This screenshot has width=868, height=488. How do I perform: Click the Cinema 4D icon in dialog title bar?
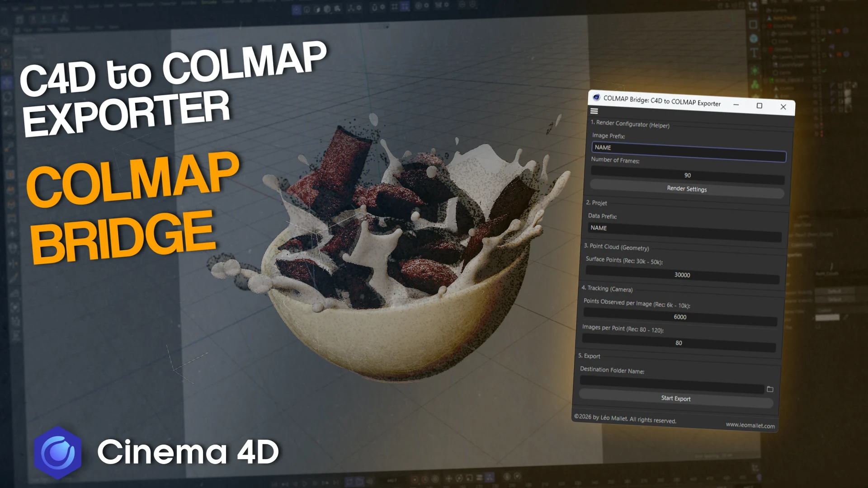pyautogui.click(x=596, y=98)
